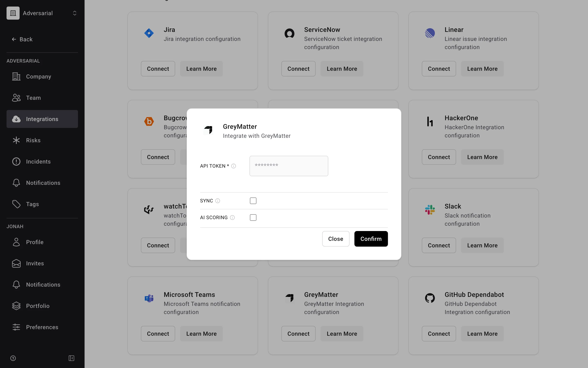
Task: Connect the GitHub Dependabot integration
Action: click(439, 334)
